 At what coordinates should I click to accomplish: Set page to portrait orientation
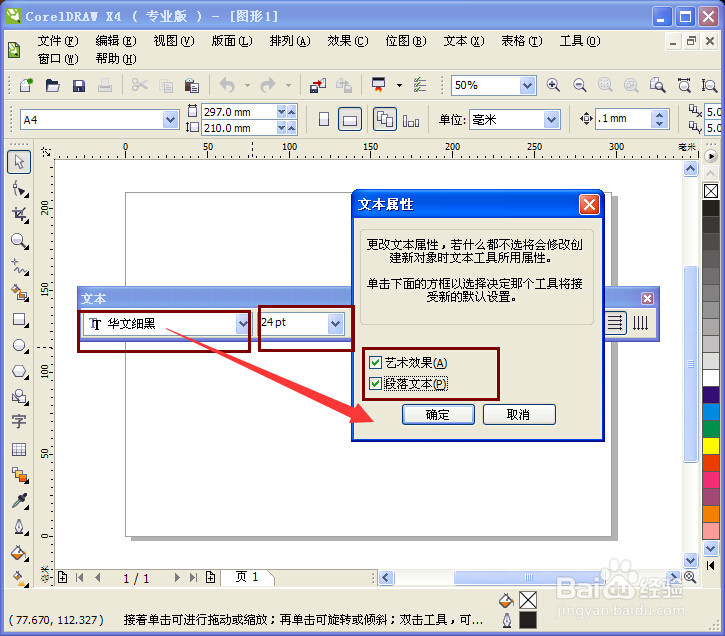(x=324, y=120)
